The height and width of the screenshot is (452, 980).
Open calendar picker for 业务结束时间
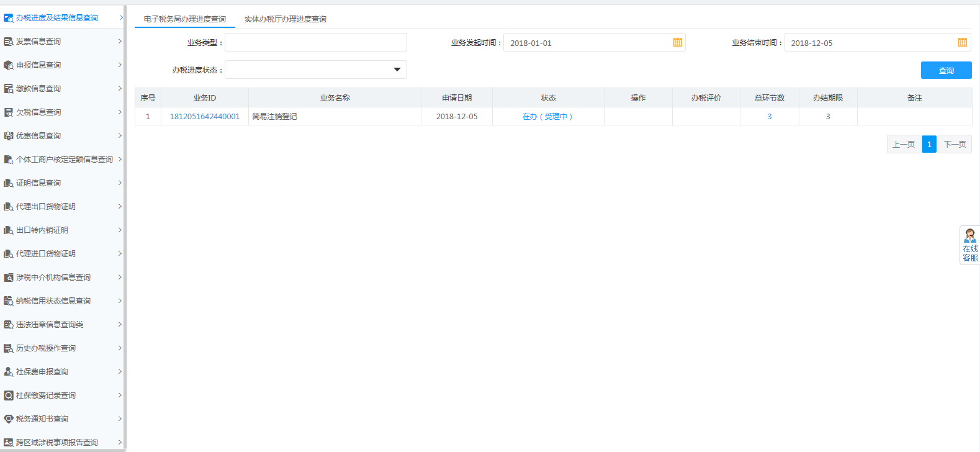coord(963,42)
